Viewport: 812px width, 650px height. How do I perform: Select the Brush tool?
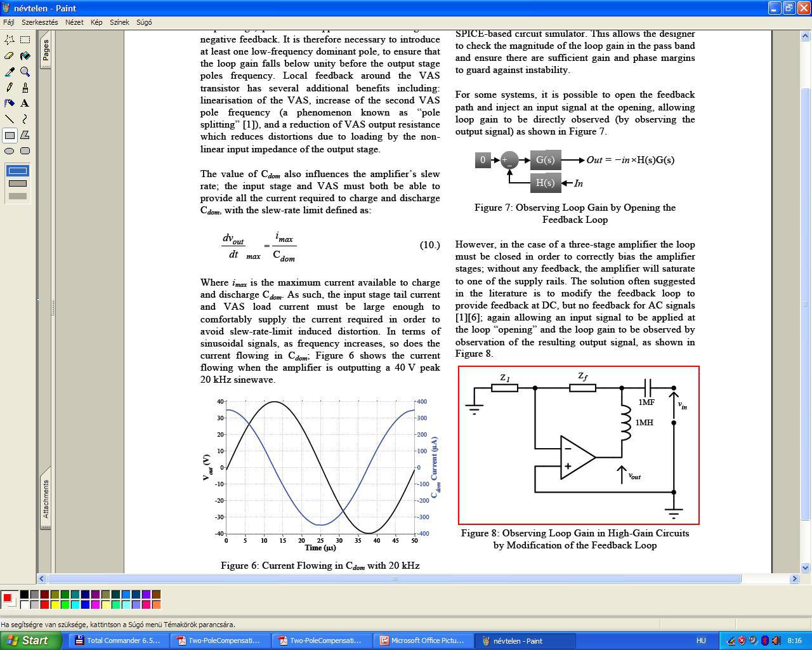(25, 88)
